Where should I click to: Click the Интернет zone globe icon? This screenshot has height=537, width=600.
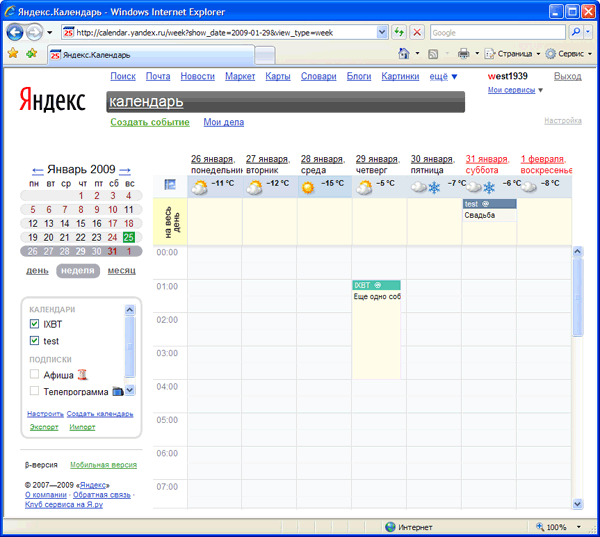tap(390, 527)
